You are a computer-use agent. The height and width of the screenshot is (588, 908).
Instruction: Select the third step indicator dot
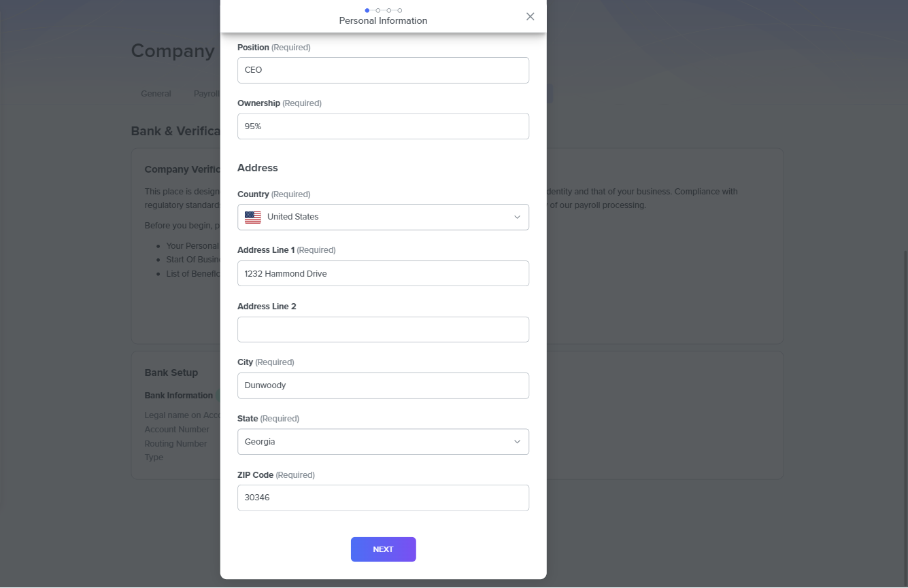click(389, 10)
